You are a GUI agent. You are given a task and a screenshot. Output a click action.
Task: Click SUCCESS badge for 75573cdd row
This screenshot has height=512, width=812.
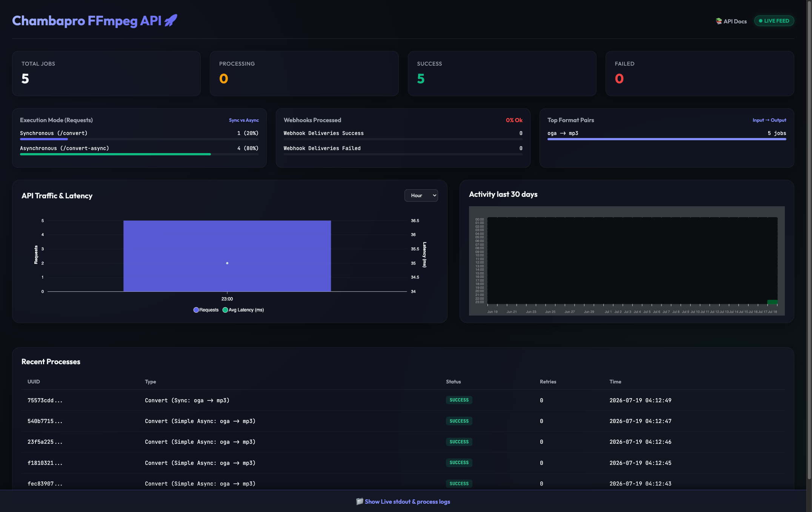(459, 400)
